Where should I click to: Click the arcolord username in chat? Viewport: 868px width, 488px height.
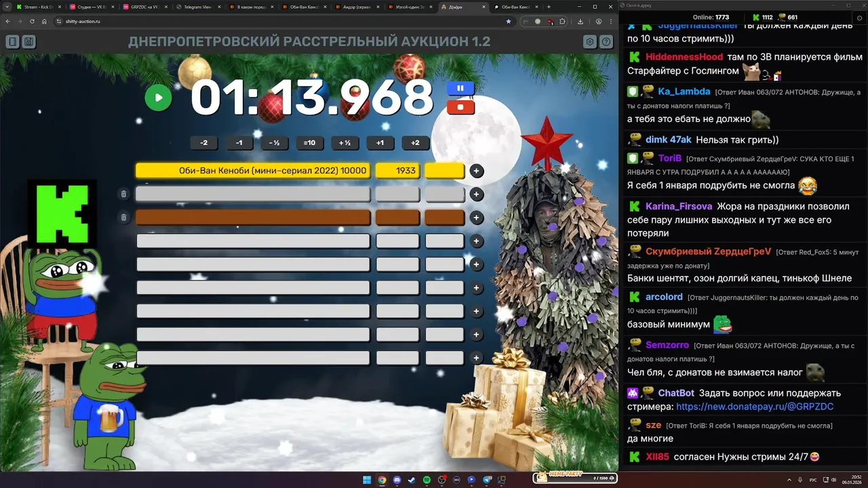coord(664,297)
